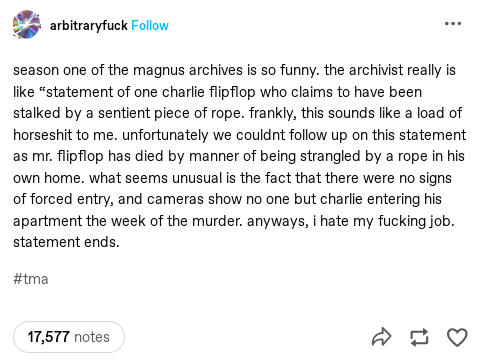Like the post with the heart icon
Viewport: 479px width, 362px height.
pyautogui.click(x=457, y=337)
